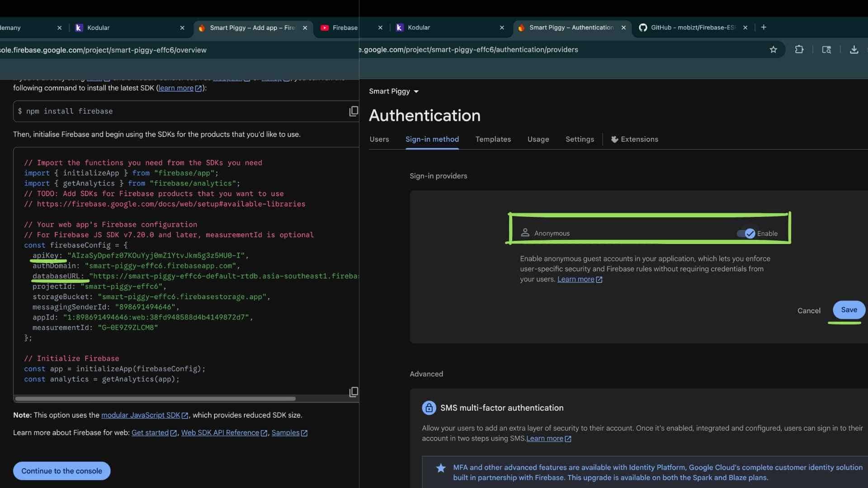Switch to the Firebase YouTube browser tab
The height and width of the screenshot is (488, 868).
[x=340, y=28]
